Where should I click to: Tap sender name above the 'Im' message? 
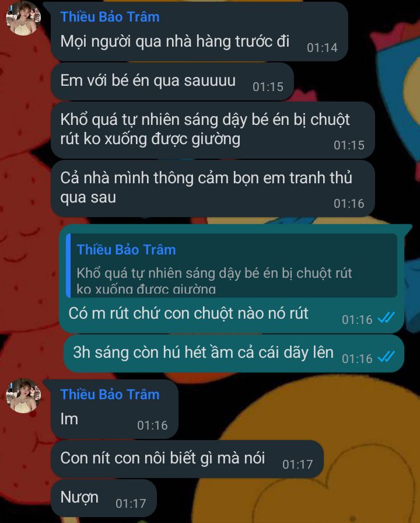[110, 394]
